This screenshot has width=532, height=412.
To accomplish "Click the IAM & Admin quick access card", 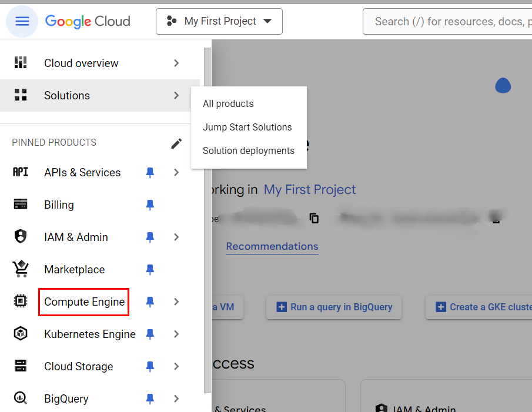I will tap(446, 396).
